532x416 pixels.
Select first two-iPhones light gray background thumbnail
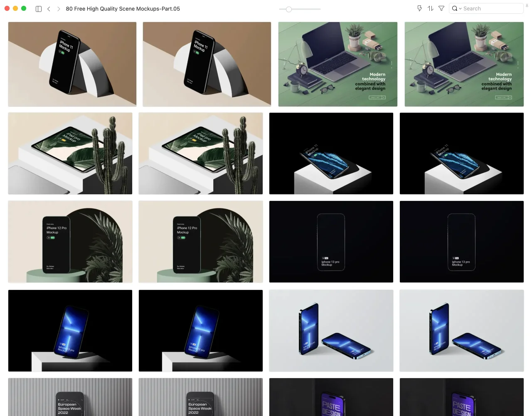coord(331,331)
